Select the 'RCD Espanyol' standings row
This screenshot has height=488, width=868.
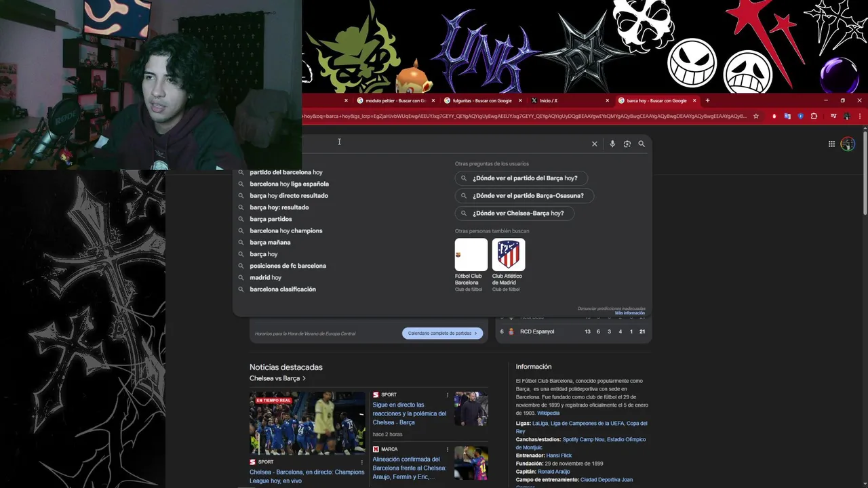tap(574, 331)
